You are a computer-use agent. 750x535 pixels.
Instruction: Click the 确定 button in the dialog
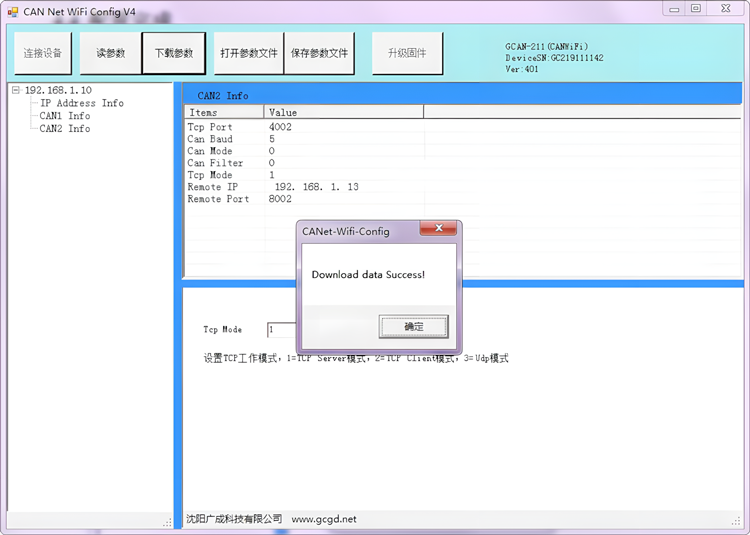[413, 327]
